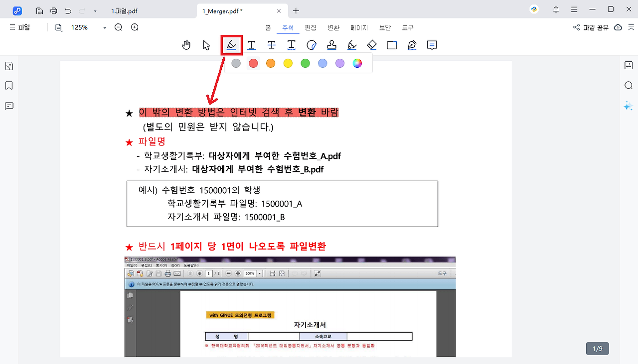The width and height of the screenshot is (638, 364).
Task: Open a new tab with plus
Action: 296,10
